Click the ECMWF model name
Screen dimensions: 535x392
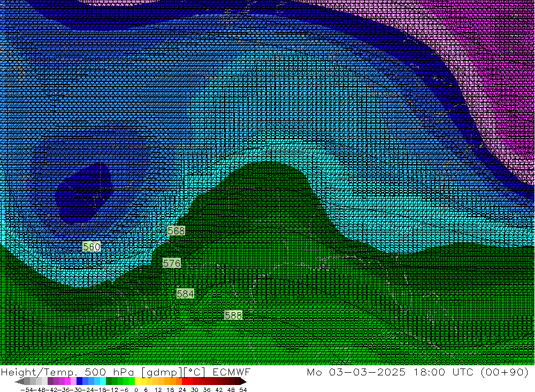[x=231, y=372]
